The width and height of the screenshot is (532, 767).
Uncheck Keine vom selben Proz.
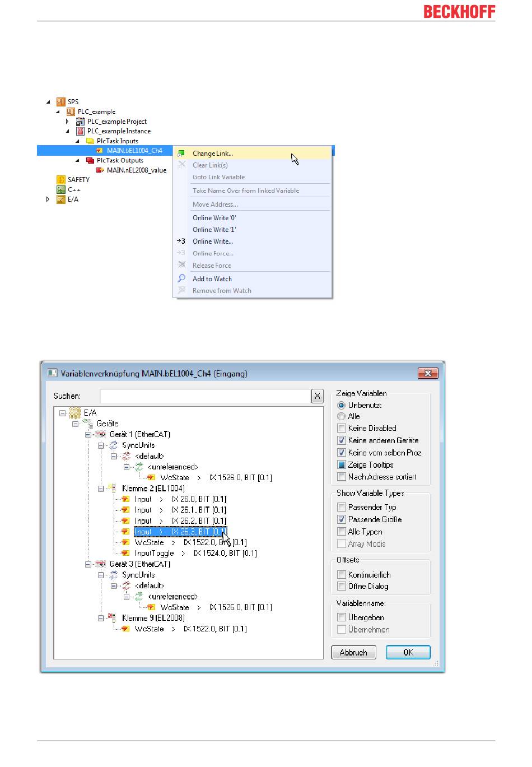pyautogui.click(x=342, y=453)
